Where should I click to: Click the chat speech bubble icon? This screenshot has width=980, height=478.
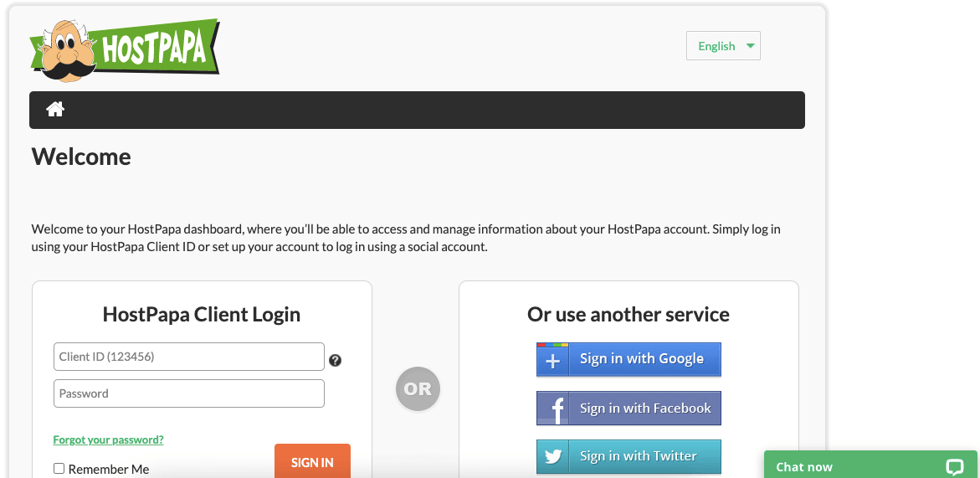(x=955, y=467)
